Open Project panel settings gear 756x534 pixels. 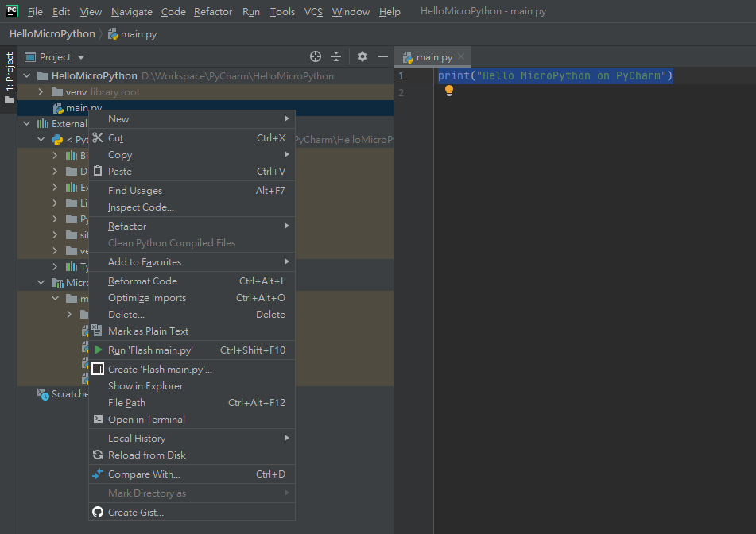click(x=362, y=57)
